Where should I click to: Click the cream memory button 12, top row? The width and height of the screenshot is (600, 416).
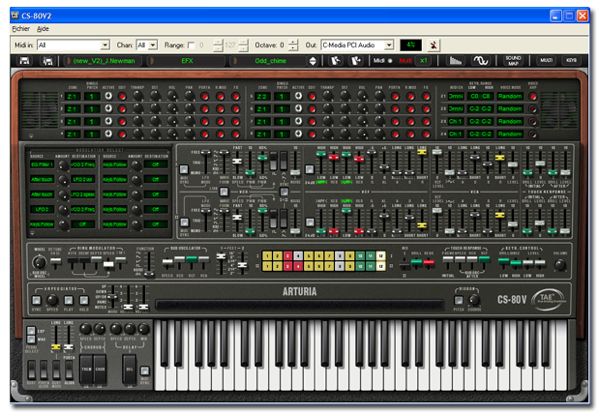point(381,256)
